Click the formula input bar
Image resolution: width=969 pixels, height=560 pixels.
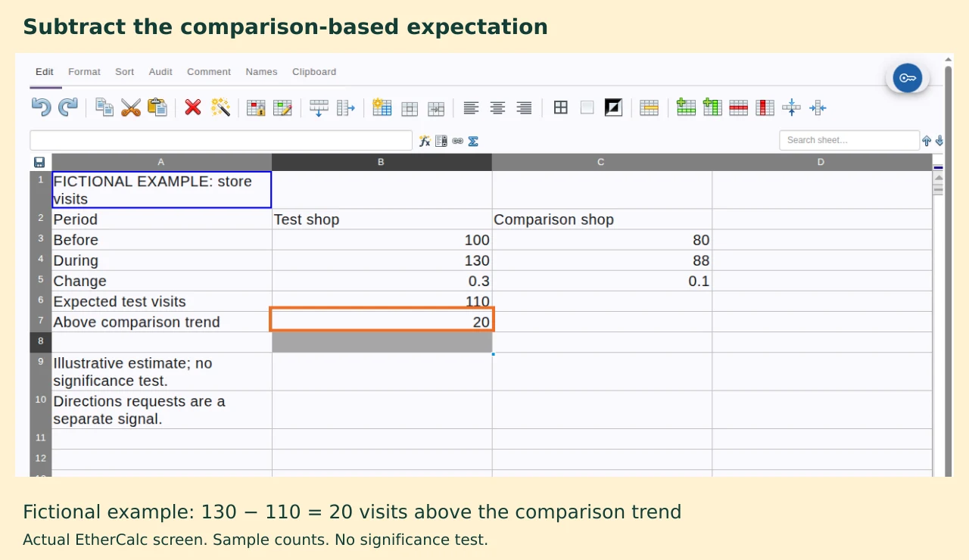point(221,141)
